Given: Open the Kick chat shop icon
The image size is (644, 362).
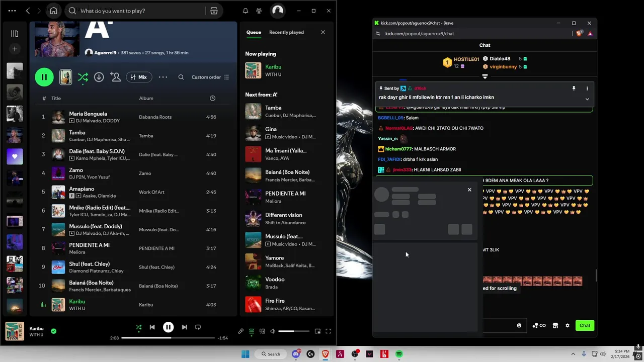Looking at the screenshot, I should point(555,325).
